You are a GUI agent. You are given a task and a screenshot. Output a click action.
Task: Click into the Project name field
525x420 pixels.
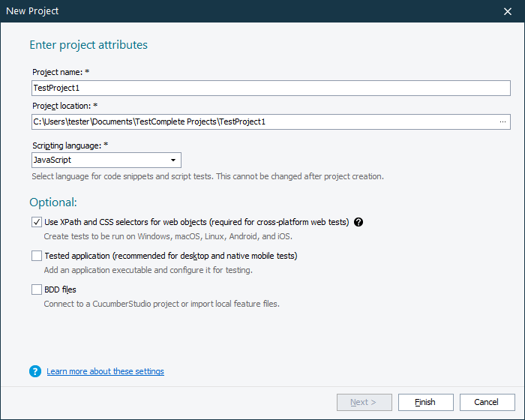[270, 88]
